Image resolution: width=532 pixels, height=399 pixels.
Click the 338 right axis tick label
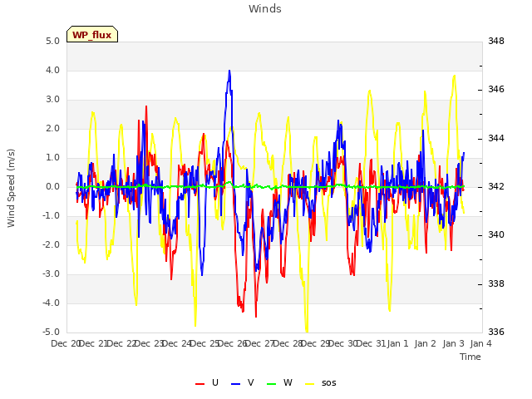pyautogui.click(x=496, y=283)
